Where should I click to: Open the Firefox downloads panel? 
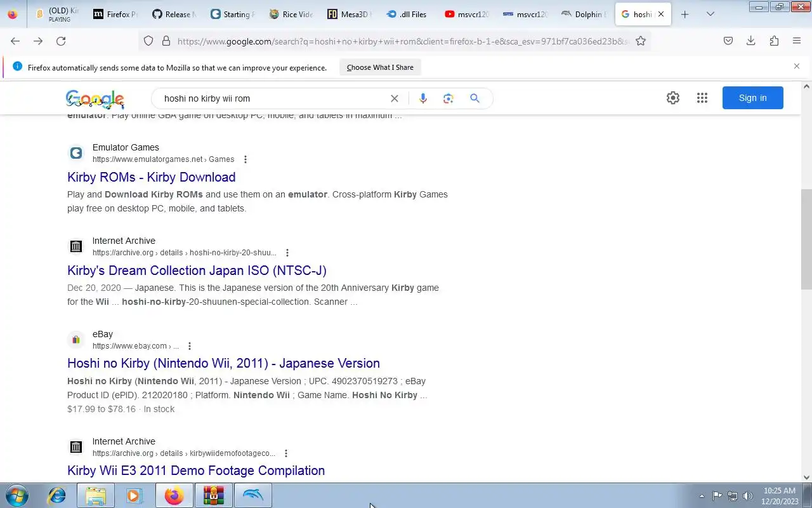(x=751, y=41)
